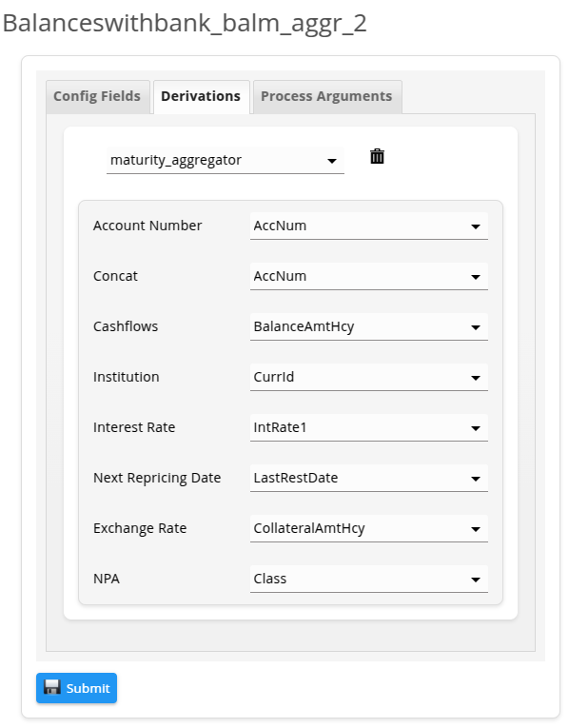Select the Interest Rate IntRate1 dropdown

tap(368, 427)
